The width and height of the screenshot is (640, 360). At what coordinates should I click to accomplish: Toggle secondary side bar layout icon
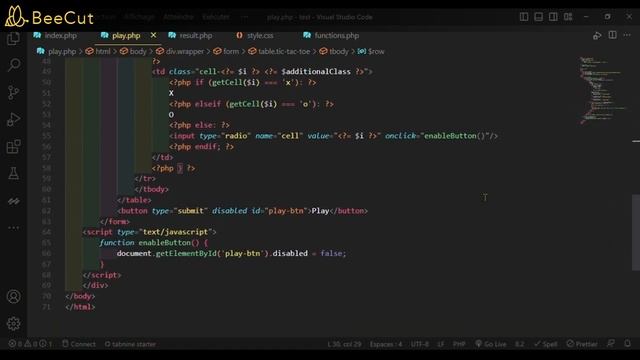[553, 17]
